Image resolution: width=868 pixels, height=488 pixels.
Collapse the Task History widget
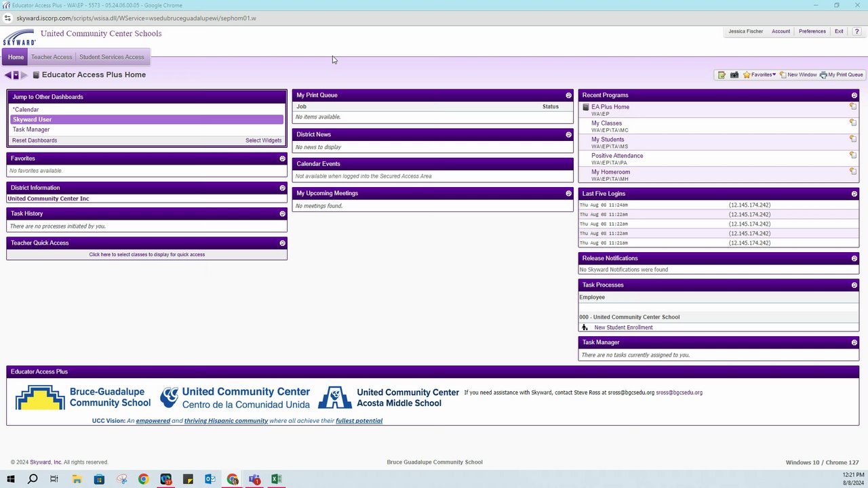283,213
